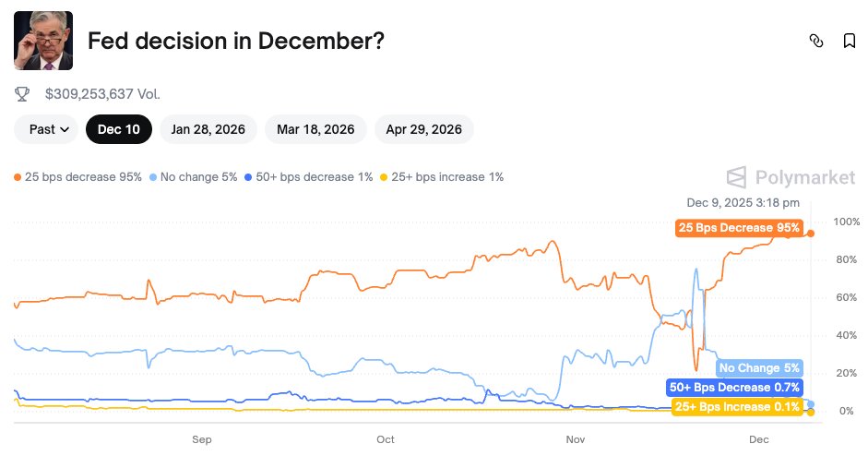Viewport: 868px width, 456px height.
Task: Click the Fed decision in December title
Action: pos(235,42)
